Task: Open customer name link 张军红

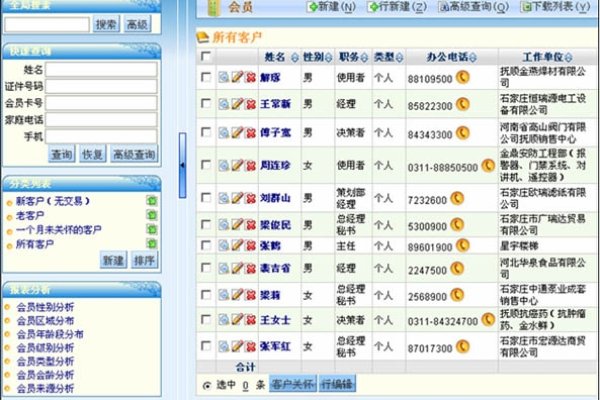Action: tap(275, 346)
